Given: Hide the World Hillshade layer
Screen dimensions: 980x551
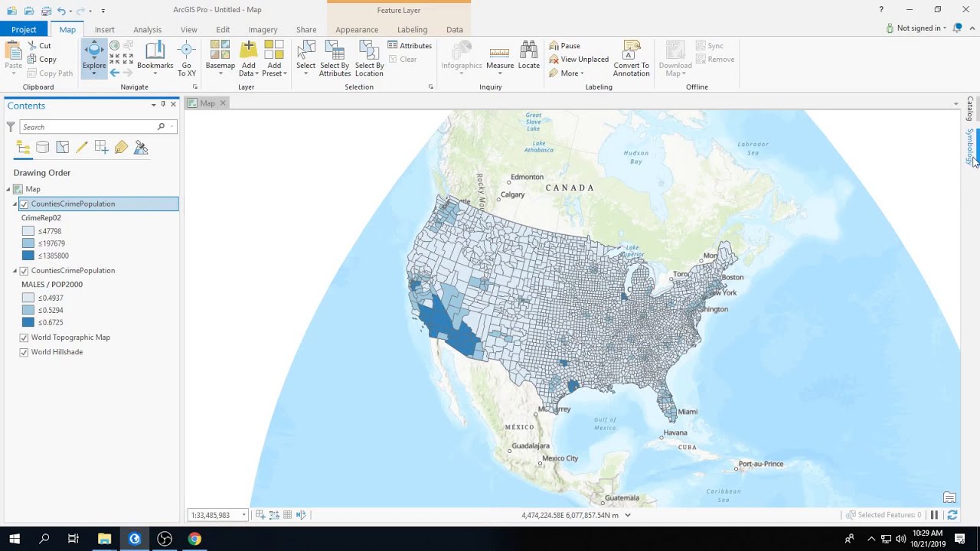Looking at the screenshot, I should 24,352.
